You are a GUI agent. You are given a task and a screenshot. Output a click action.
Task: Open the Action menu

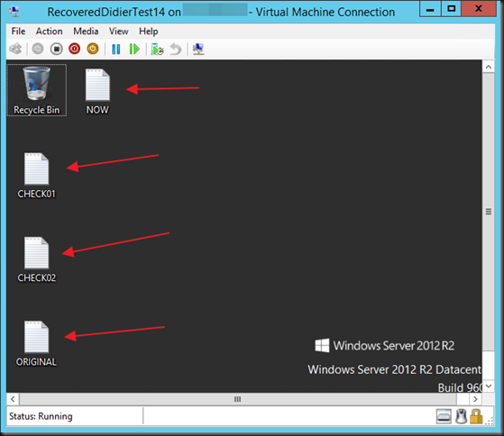[x=50, y=32]
